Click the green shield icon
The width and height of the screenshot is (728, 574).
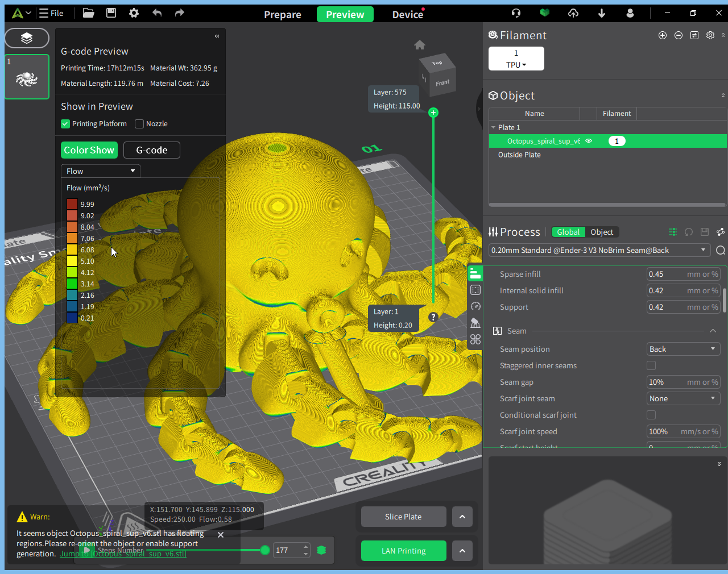click(544, 13)
